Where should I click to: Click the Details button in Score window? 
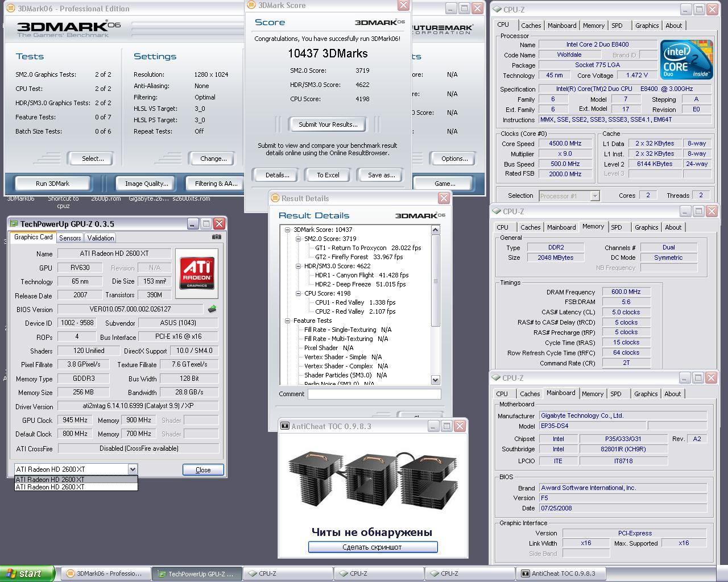click(x=278, y=175)
